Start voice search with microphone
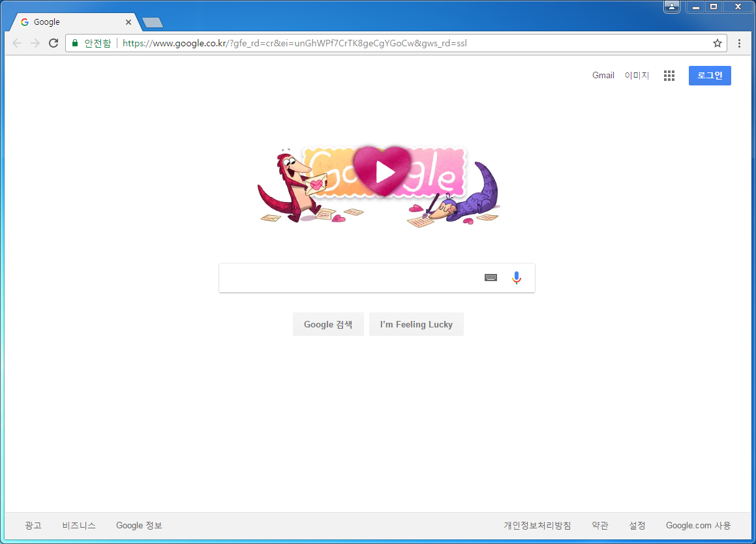The image size is (756, 544). (517, 278)
